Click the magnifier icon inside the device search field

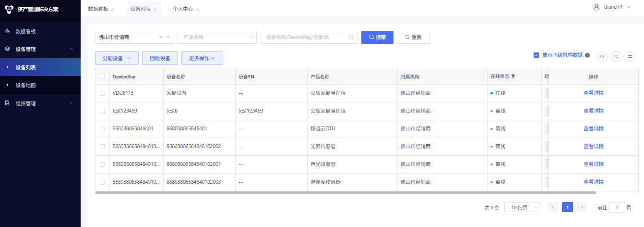coord(351,37)
